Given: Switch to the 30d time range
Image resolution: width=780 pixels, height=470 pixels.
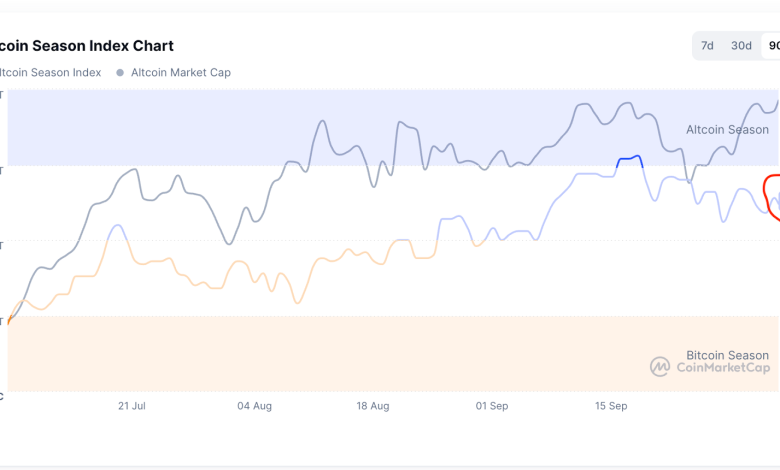Looking at the screenshot, I should point(741,46).
